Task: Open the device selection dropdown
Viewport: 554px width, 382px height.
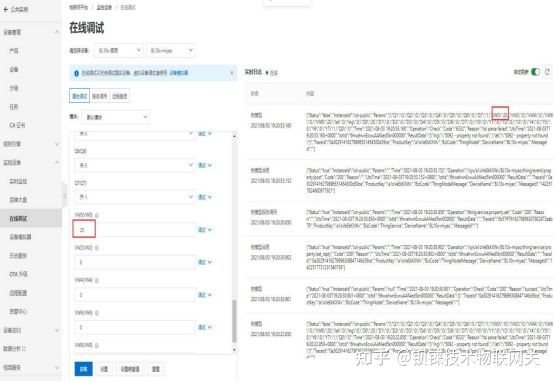Action: tap(171, 51)
